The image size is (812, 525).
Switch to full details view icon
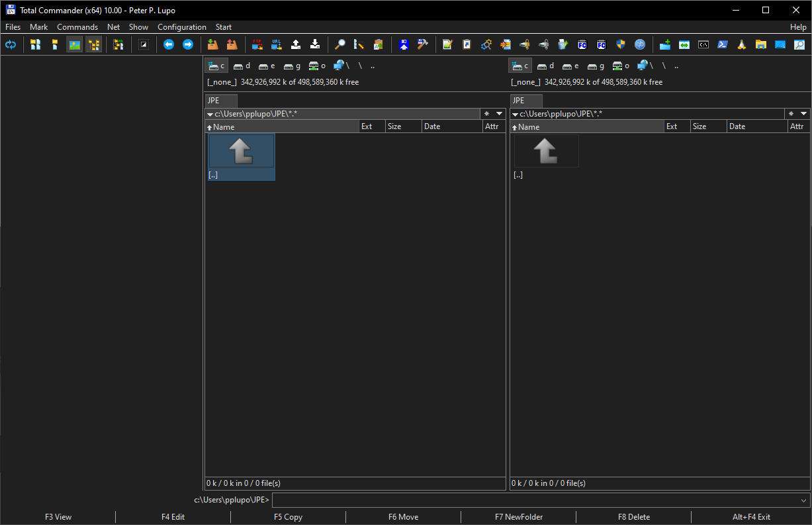click(55, 44)
